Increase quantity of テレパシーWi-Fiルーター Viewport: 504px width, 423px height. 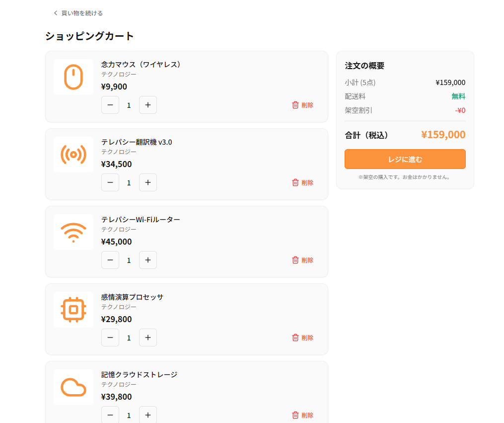(x=147, y=260)
